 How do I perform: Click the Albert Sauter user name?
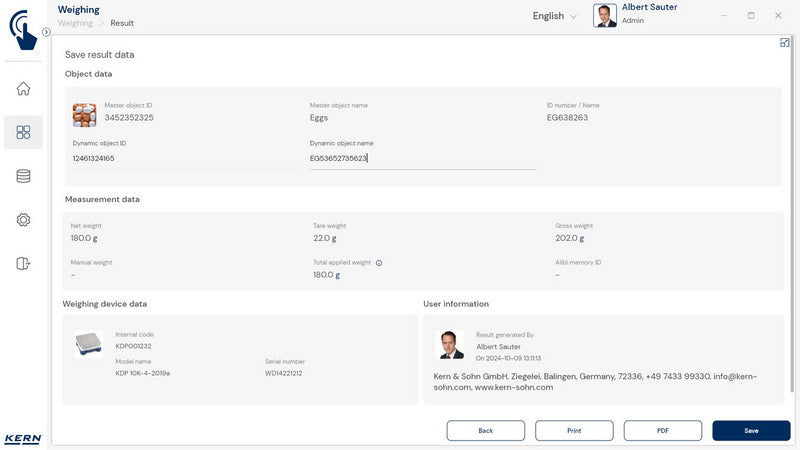pyautogui.click(x=649, y=7)
